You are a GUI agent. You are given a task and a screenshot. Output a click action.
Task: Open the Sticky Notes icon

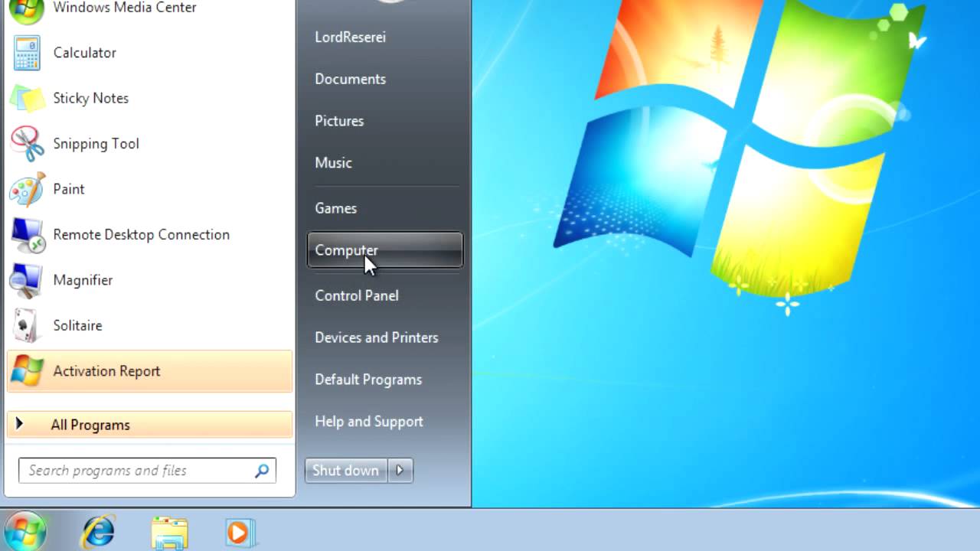[x=27, y=98]
